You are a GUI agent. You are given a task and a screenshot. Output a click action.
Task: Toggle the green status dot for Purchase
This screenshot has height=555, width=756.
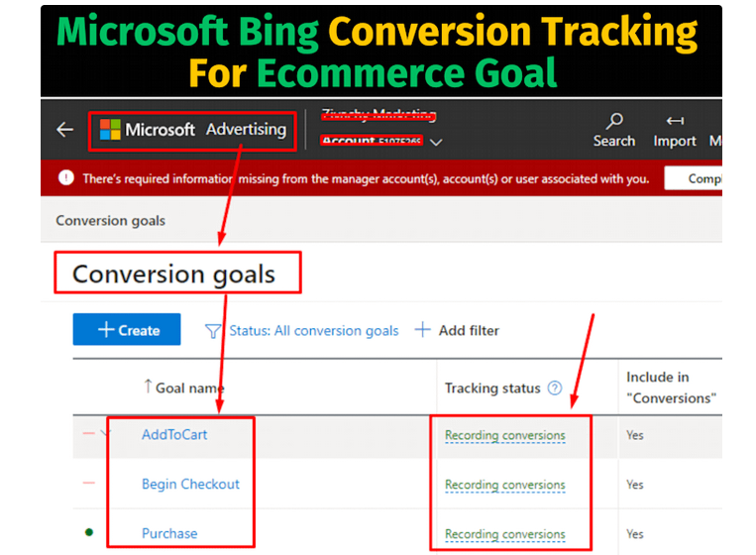89,532
